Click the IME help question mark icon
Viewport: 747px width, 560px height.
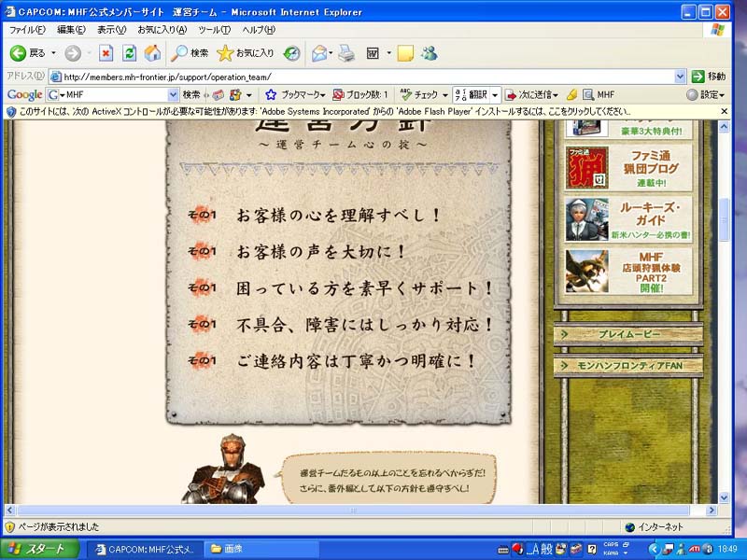coord(592,549)
